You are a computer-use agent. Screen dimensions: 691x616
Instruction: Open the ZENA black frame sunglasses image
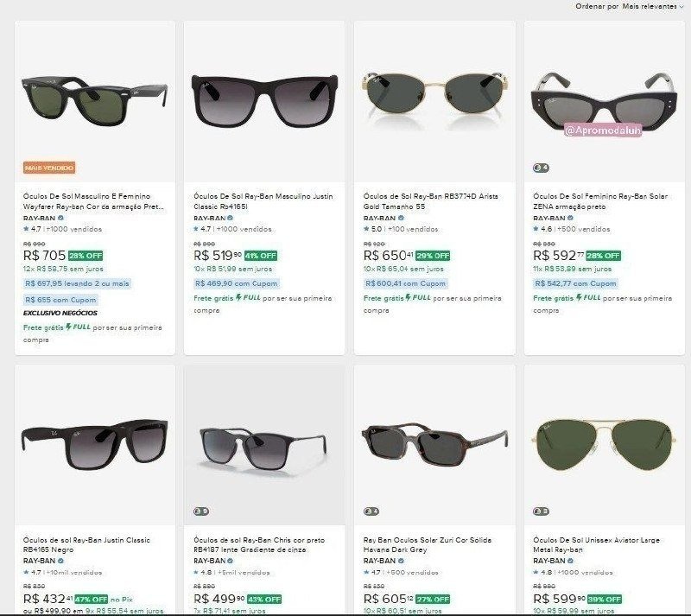point(604,101)
